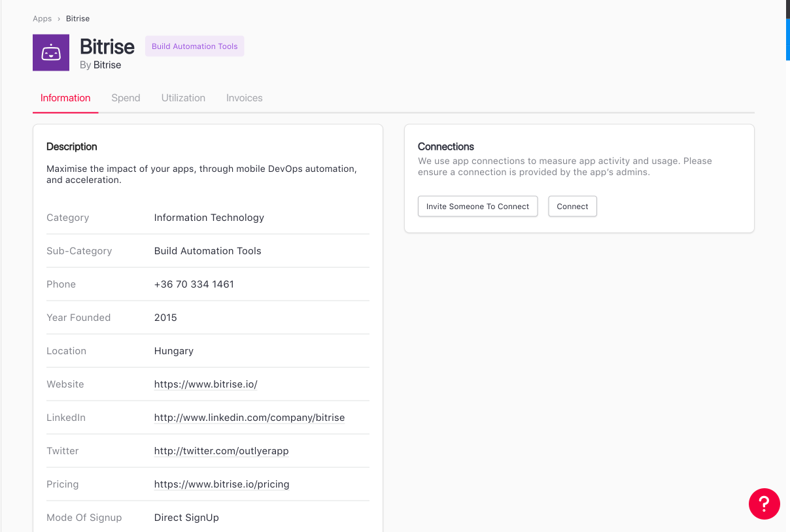Viewport: 790px width, 532px height.
Task: Click the Mode Of Signup label
Action: click(x=84, y=518)
